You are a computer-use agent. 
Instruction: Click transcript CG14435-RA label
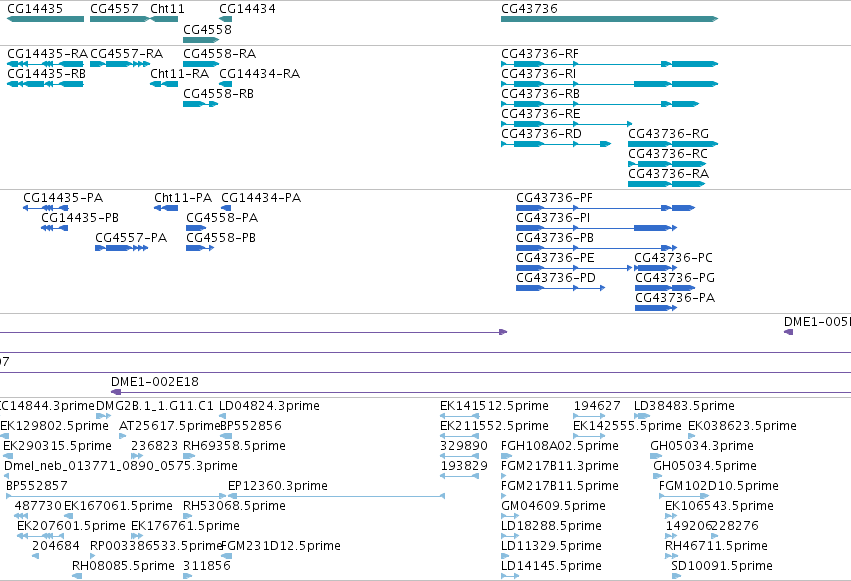click(x=47, y=54)
